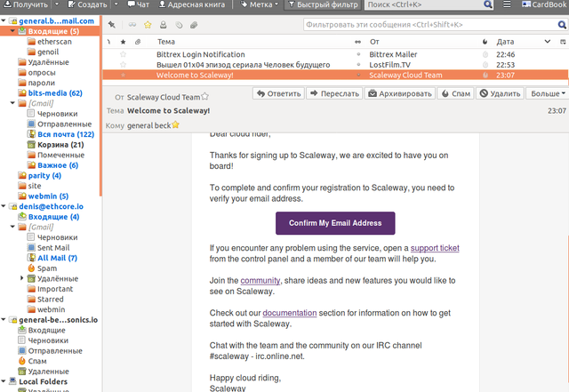
Task: Click Confirm My Email Address button
Action: tap(335, 223)
